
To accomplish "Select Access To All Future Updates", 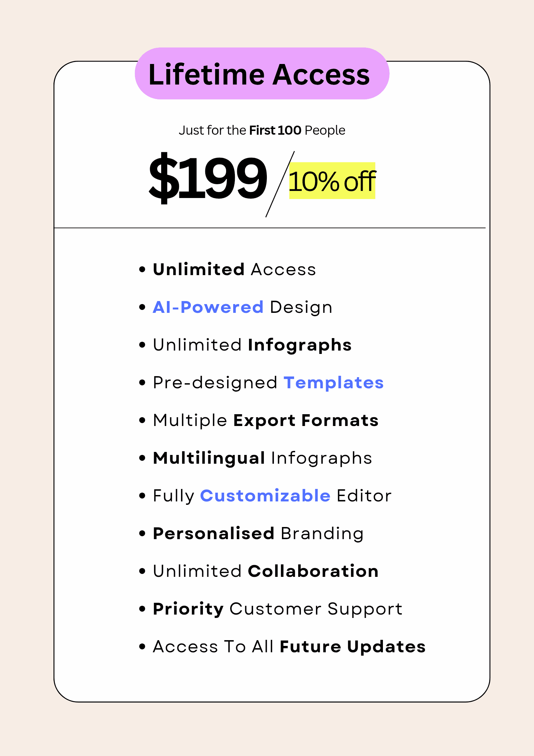I will 289,647.
